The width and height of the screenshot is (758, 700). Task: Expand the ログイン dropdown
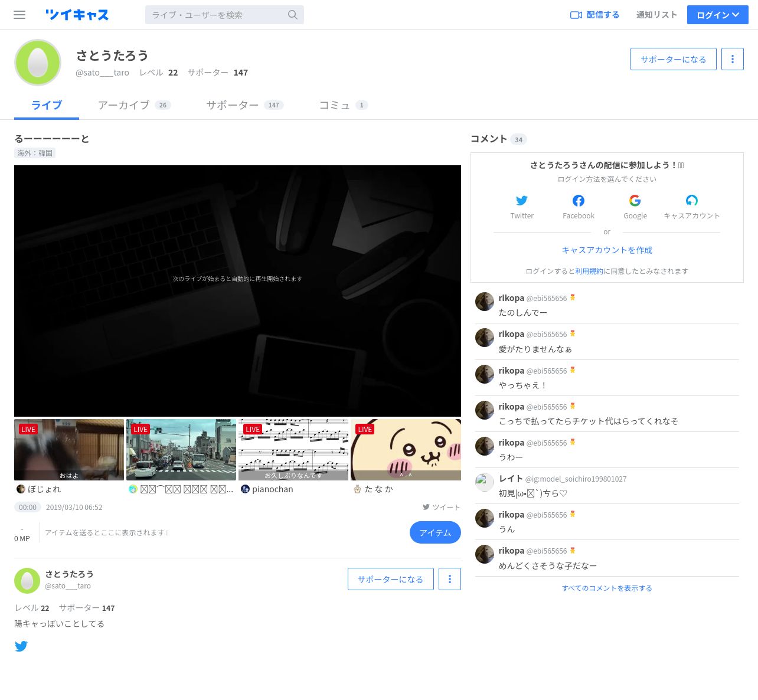(718, 15)
